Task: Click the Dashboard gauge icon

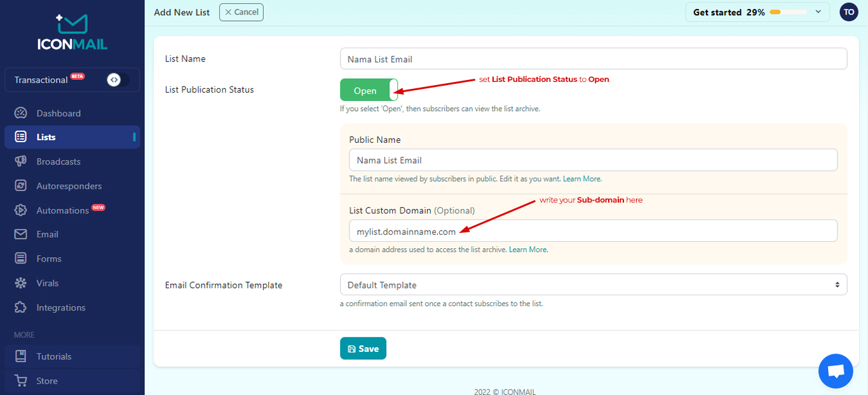Action: point(21,113)
